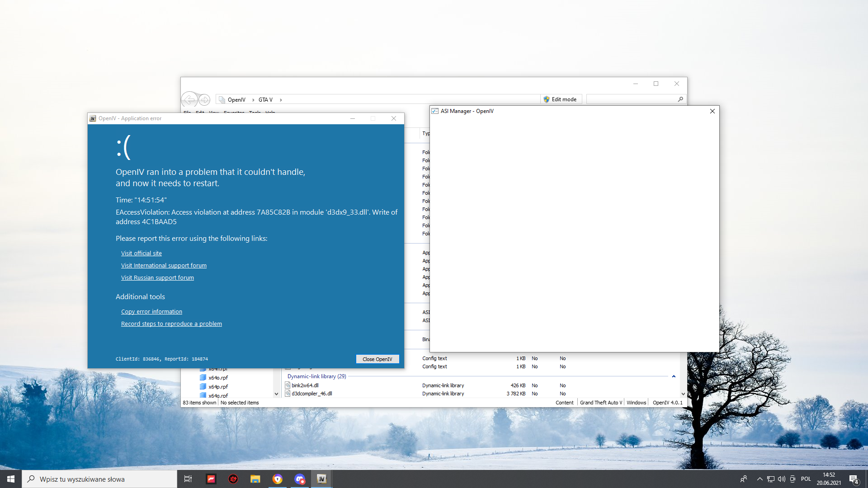Expand breadcrumb chevron after GTA V
Viewport: 868px width, 488px height.
(x=281, y=100)
